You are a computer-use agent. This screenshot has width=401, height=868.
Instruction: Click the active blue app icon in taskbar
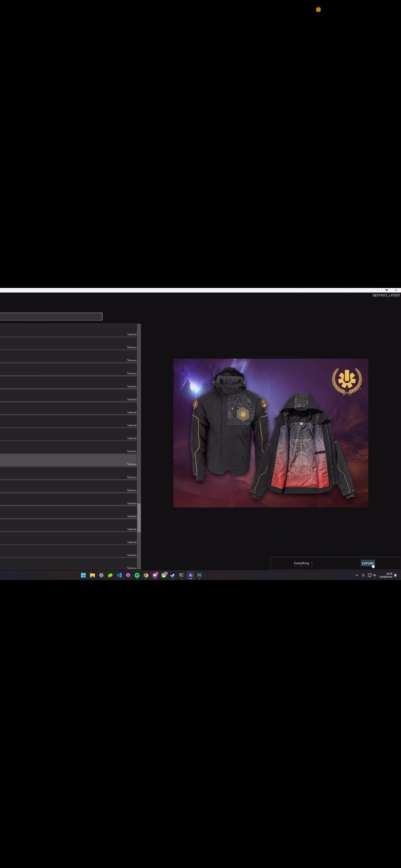[191, 575]
